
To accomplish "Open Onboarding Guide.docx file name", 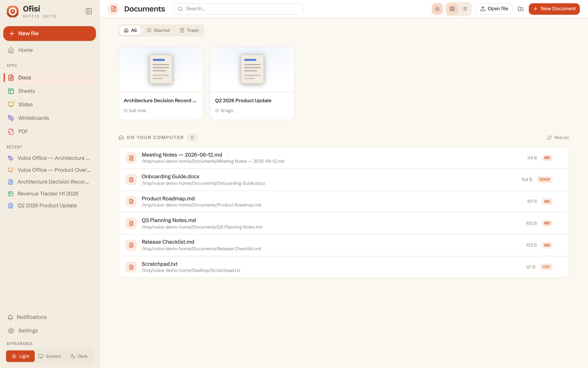I will 170,176.
